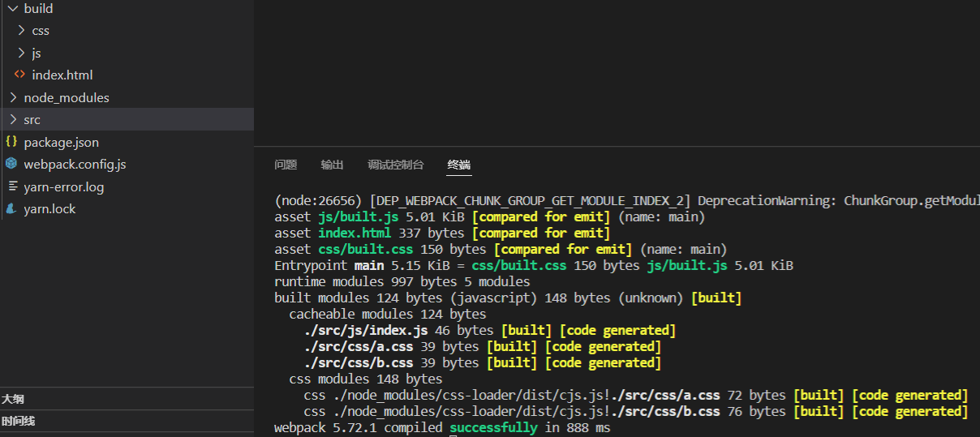This screenshot has height=437, width=980.
Task: Expand the src folder chevron
Action: coord(12,119)
